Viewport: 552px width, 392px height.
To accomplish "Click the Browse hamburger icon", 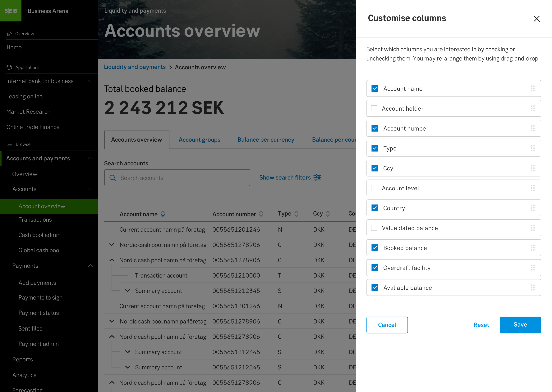I will pyautogui.click(x=9, y=144).
